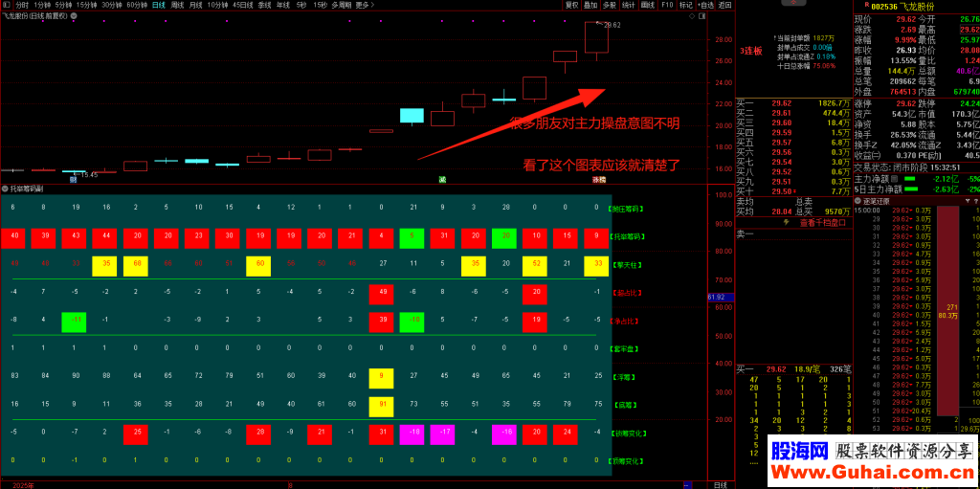Click the 买一 row price 29.62
Viewport: 980px width, 489px height.
pyautogui.click(x=781, y=102)
